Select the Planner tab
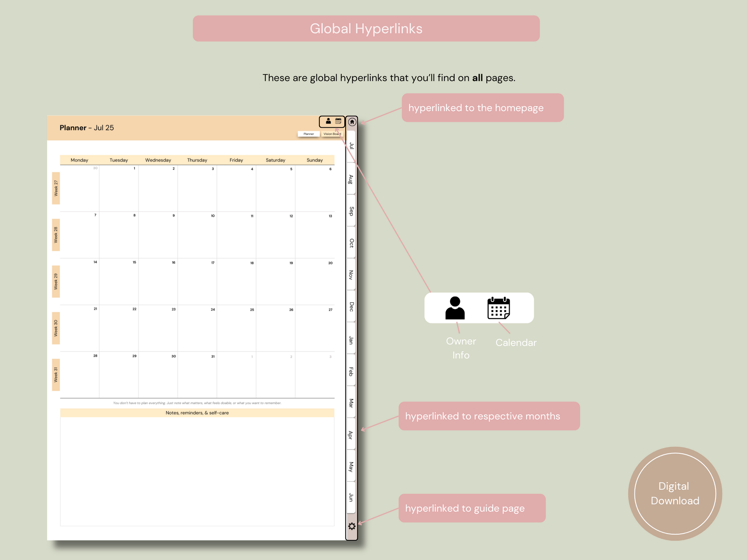Screen dimensions: 747x560 coord(309,134)
